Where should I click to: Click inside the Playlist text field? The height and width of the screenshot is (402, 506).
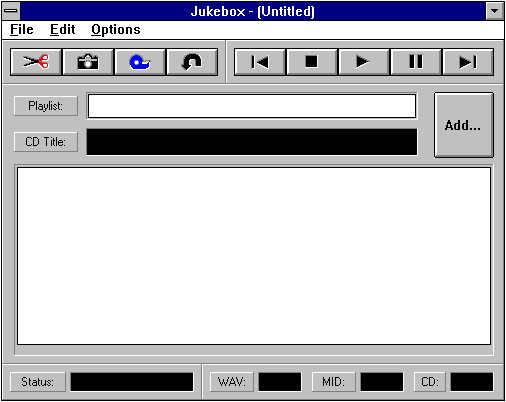pos(252,106)
